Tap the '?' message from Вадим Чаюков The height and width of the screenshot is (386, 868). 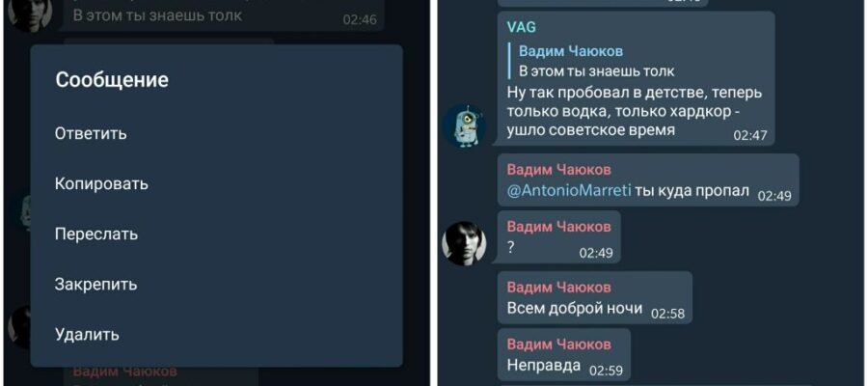click(559, 236)
